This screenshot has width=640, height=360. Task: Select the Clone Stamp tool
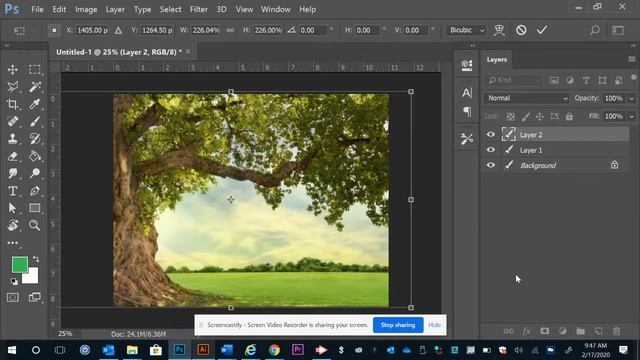13,139
